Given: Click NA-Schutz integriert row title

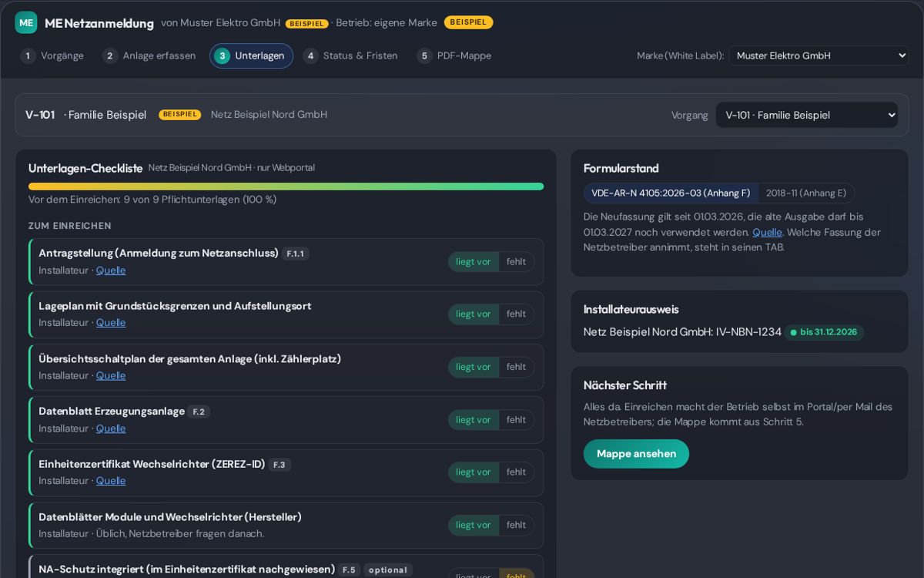Looking at the screenshot, I should point(186,570).
